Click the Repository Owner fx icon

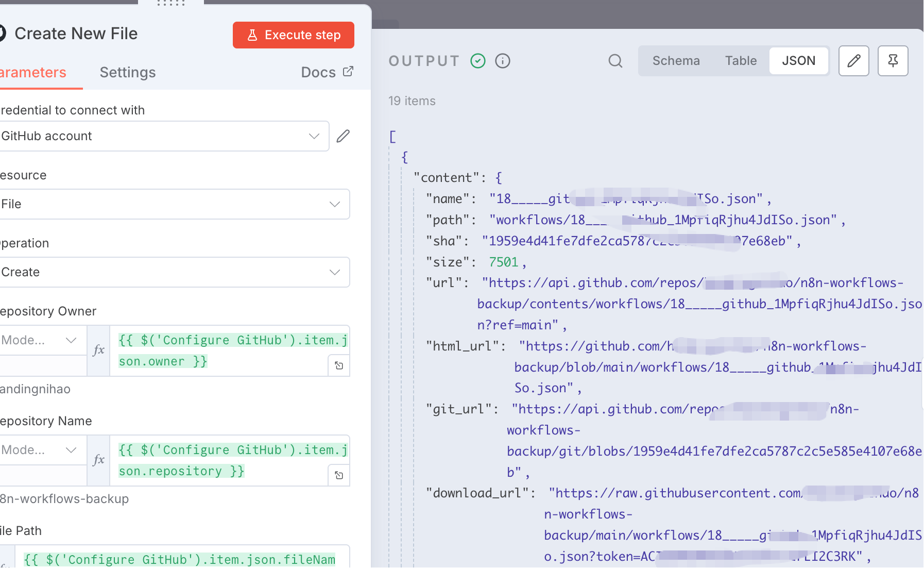click(98, 350)
